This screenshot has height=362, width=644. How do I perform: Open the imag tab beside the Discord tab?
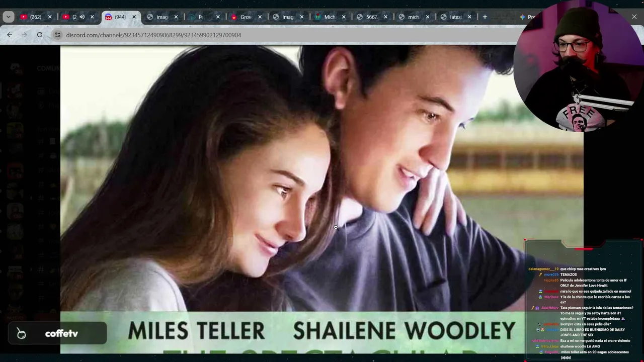pos(162,17)
